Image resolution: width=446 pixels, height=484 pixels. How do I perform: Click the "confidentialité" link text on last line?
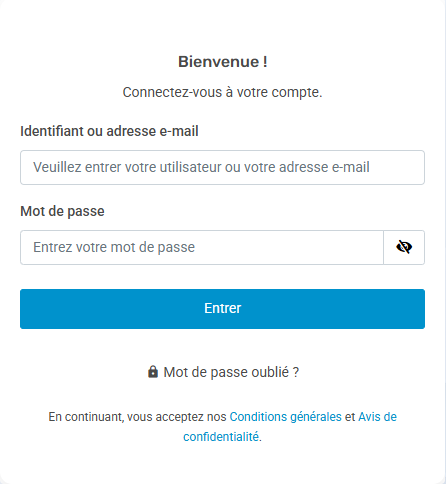point(221,436)
